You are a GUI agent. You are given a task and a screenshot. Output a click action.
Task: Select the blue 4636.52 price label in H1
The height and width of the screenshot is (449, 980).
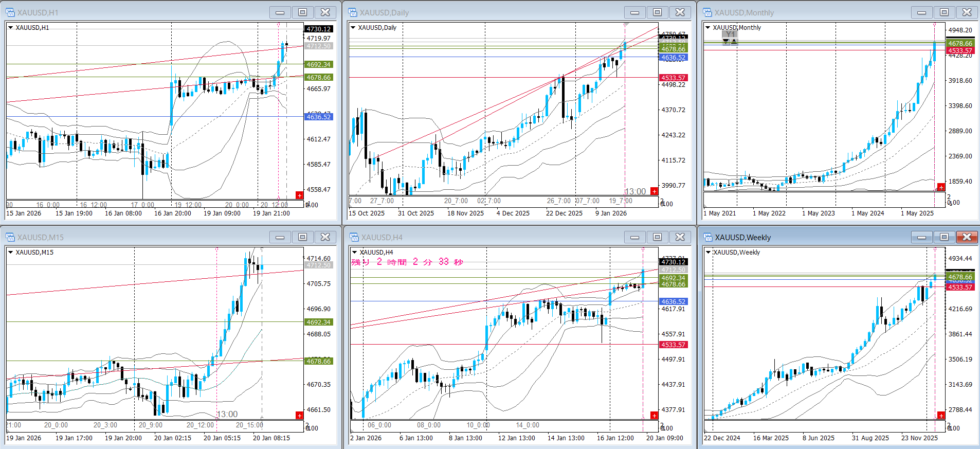coord(319,117)
